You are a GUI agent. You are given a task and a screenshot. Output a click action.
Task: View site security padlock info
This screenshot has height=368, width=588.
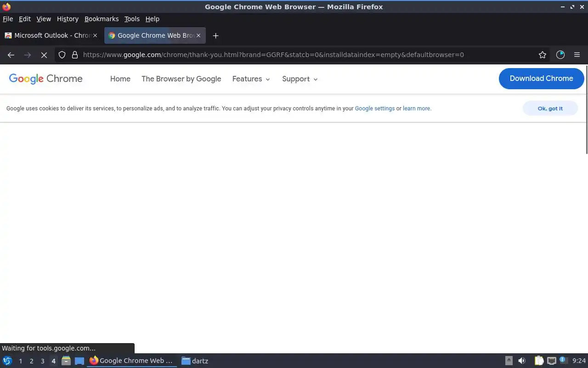coord(75,55)
